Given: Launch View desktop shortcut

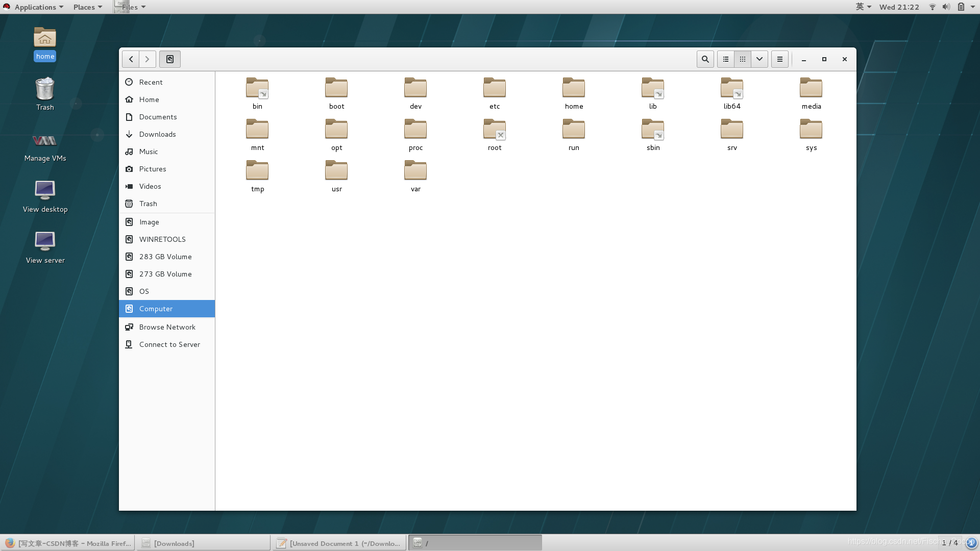Looking at the screenshot, I should pos(45,196).
